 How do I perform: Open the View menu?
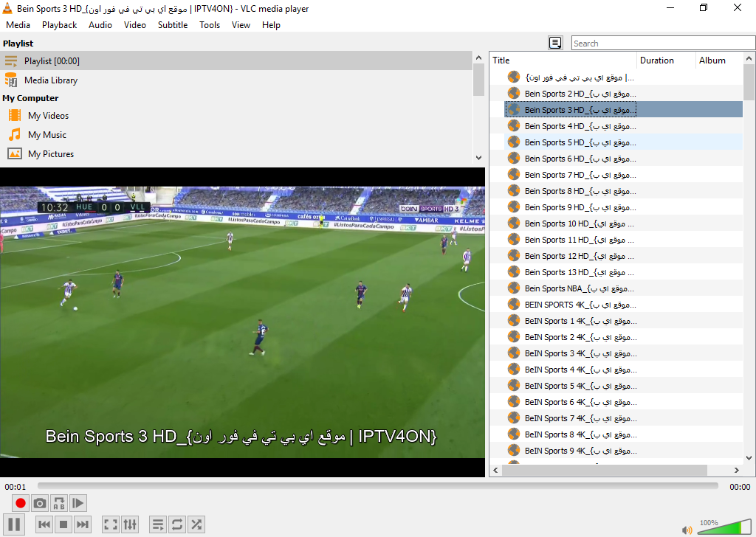point(241,24)
